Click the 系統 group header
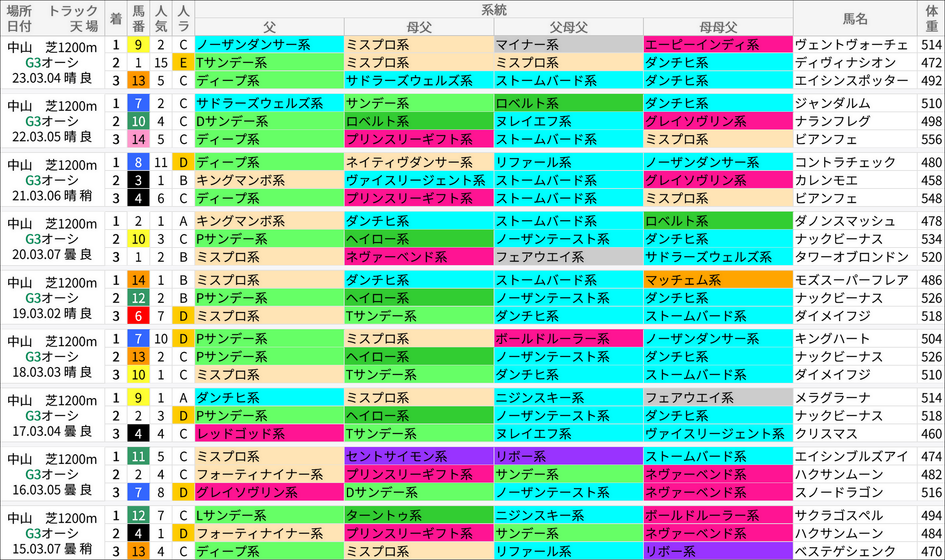945x560 pixels. pos(494,9)
